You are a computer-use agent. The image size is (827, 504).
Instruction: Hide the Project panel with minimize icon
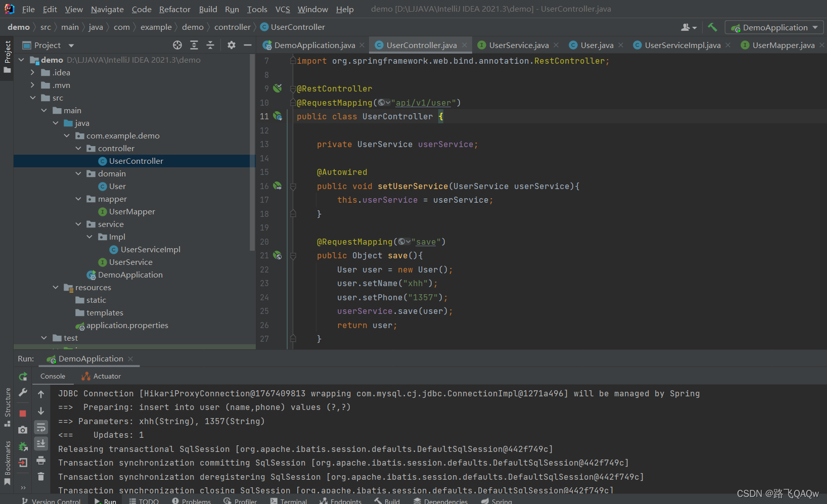point(248,45)
